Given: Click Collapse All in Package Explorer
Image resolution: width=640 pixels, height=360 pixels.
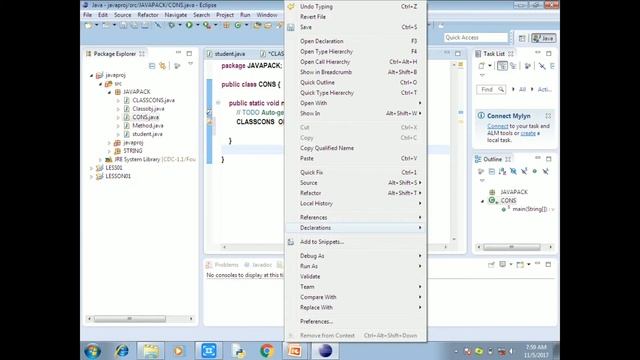Looking at the screenshot, I should 152,66.
